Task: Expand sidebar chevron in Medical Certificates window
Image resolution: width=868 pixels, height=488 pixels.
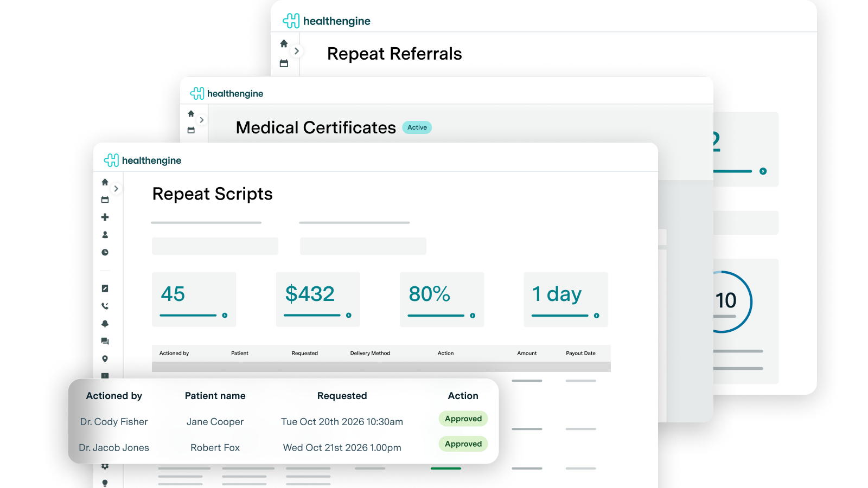Action: (x=202, y=120)
